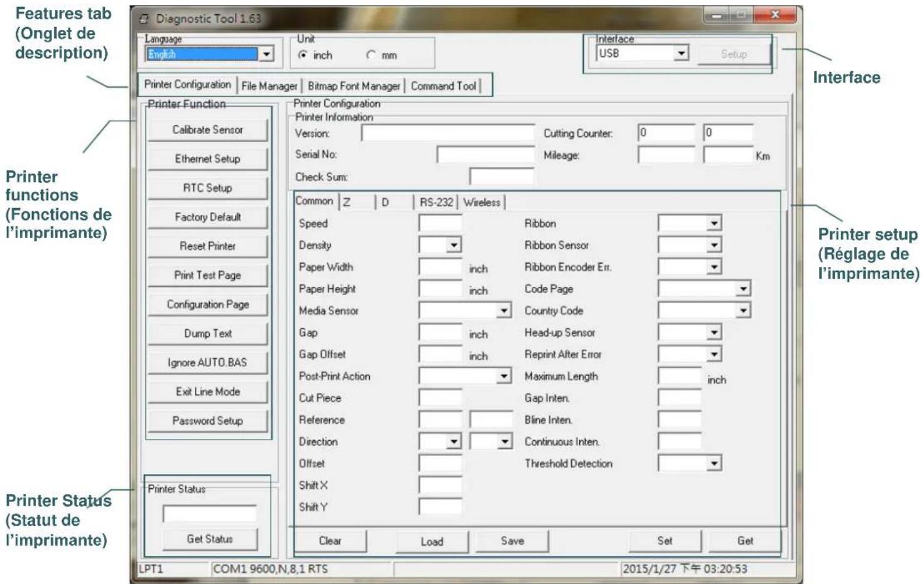Click the Set button
924x584 pixels.
[x=665, y=541]
